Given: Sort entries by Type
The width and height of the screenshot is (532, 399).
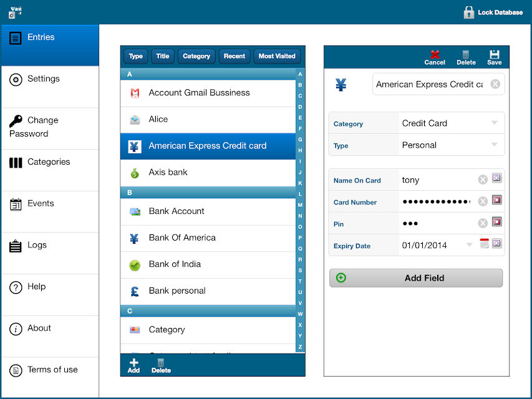Looking at the screenshot, I should [136, 56].
